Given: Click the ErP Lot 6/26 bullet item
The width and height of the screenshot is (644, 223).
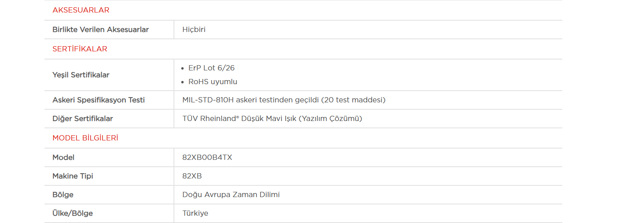Looking at the screenshot, I should (211, 68).
